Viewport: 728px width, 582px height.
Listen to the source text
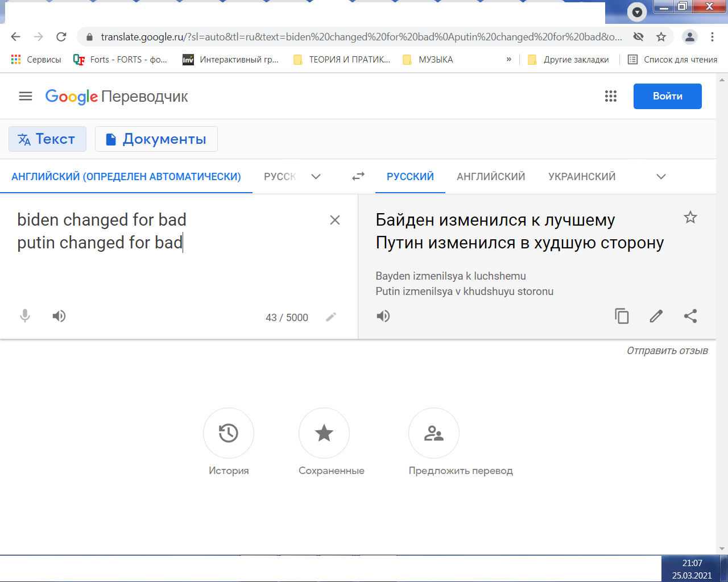click(x=59, y=316)
